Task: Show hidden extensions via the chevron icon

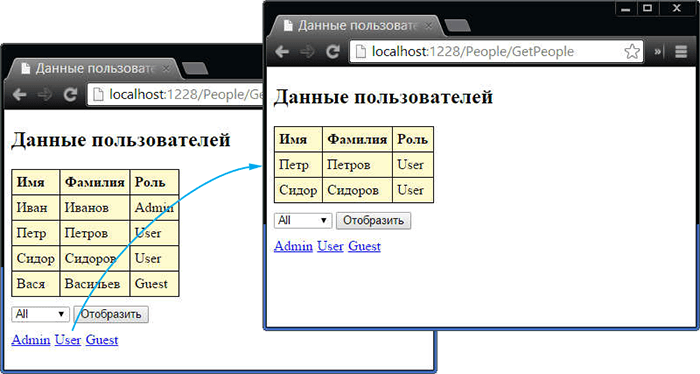Action: pos(658,52)
